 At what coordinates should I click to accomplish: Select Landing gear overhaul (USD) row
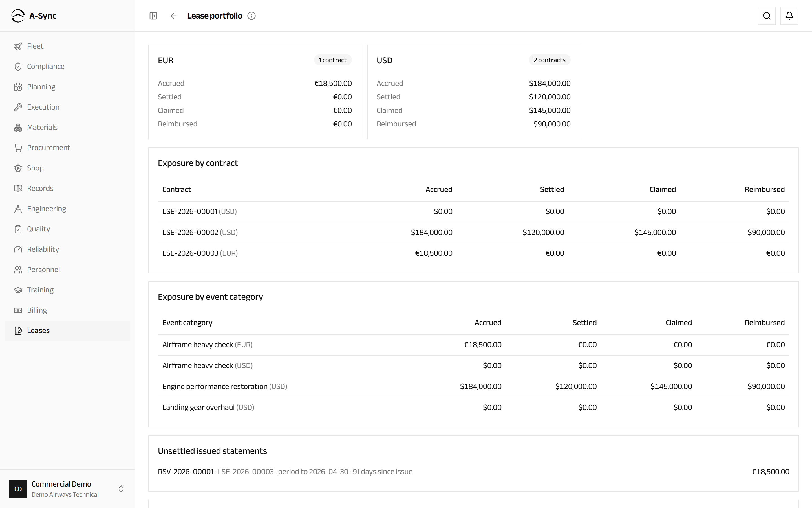[x=473, y=407]
